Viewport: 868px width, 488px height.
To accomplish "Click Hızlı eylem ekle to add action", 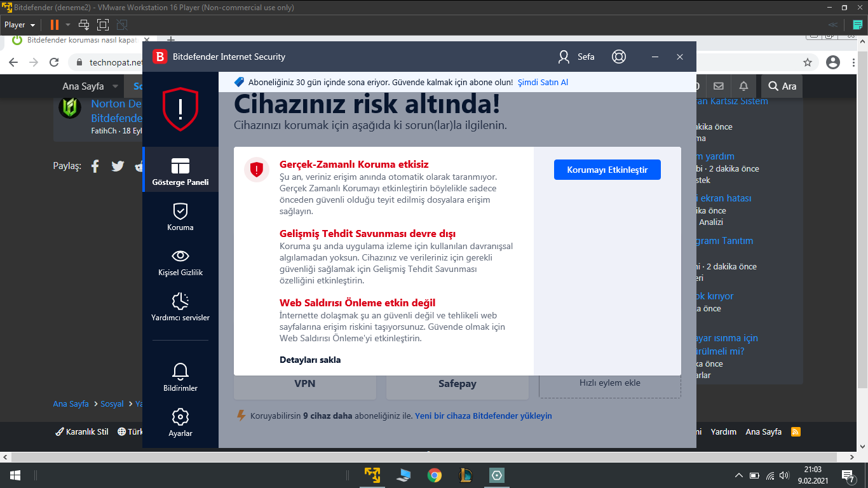I will coord(610,383).
